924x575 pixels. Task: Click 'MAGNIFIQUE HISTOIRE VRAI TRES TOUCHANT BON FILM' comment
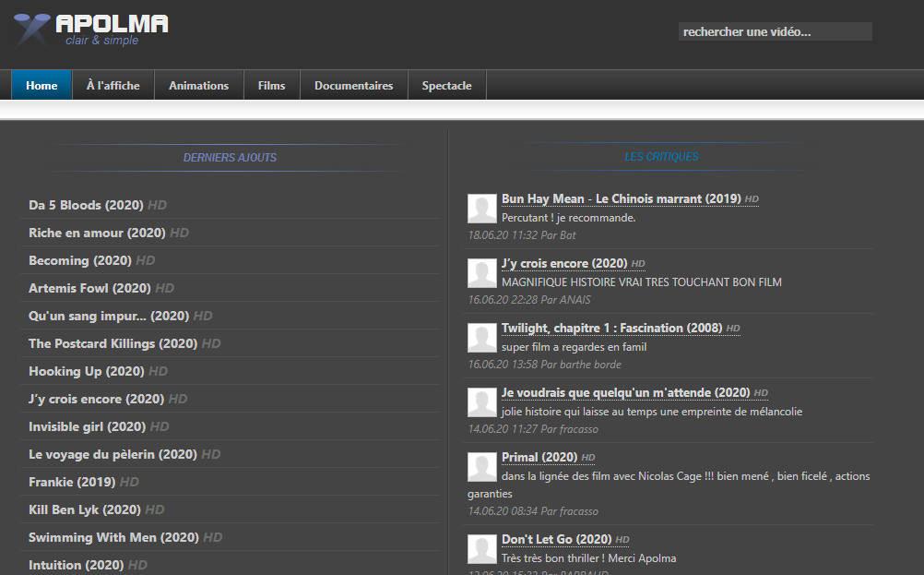(x=642, y=282)
